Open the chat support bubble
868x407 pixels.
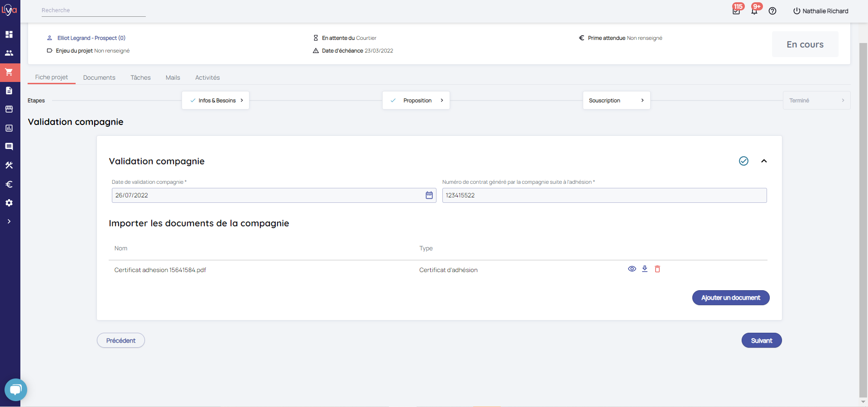point(16,389)
